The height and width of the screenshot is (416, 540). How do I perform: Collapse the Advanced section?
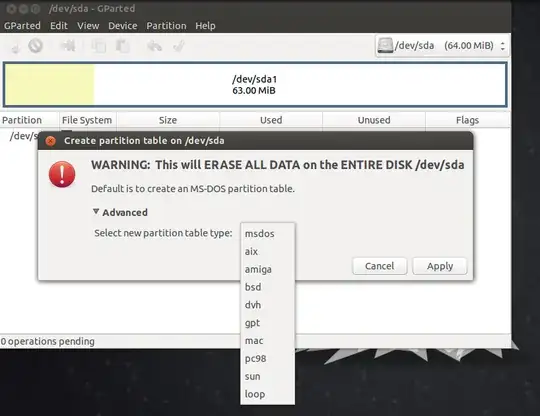coord(120,212)
